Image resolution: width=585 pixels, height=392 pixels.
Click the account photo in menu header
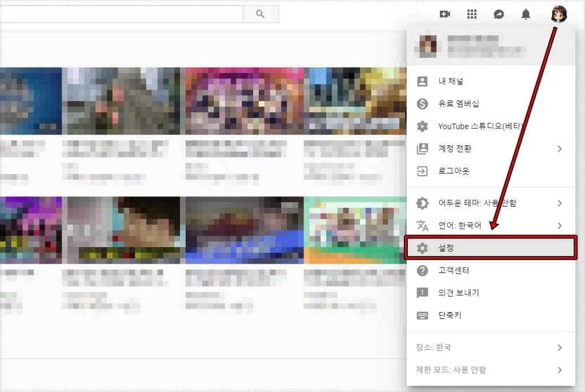pos(428,47)
